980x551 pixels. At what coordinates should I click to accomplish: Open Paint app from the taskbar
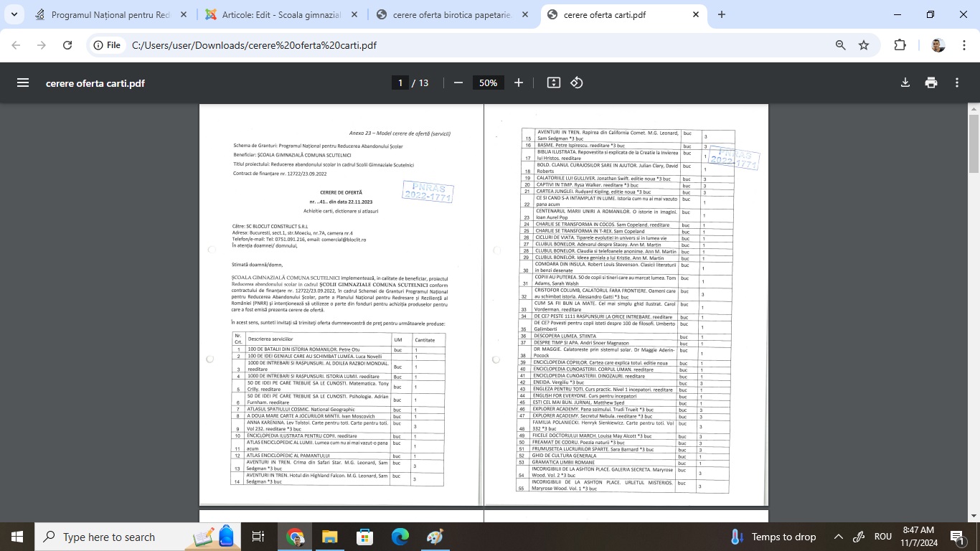[x=435, y=537]
